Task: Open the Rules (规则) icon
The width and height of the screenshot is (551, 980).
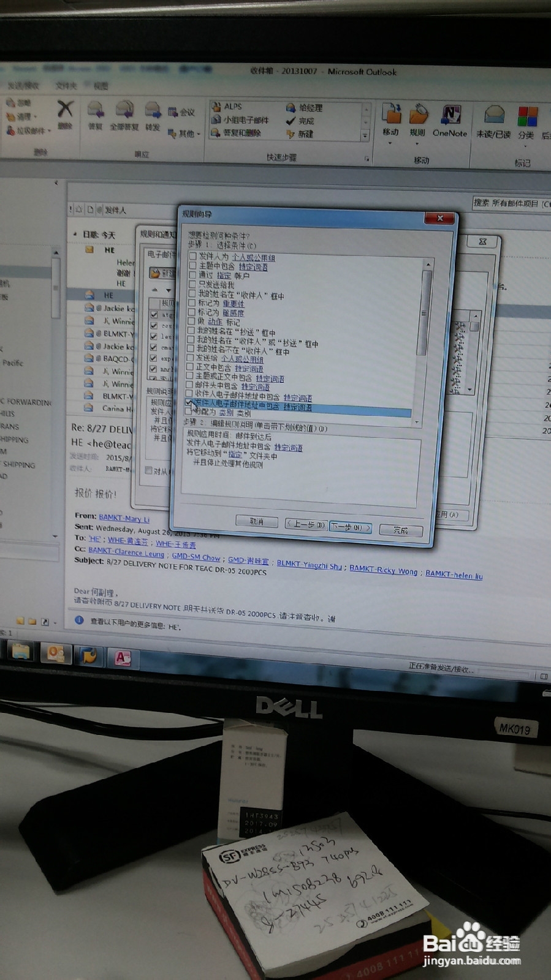Action: tap(419, 115)
